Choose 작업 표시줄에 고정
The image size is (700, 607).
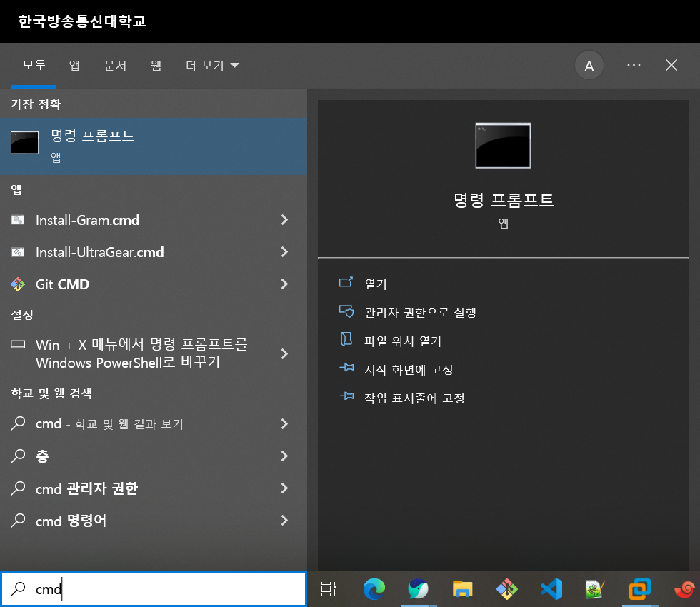click(414, 398)
